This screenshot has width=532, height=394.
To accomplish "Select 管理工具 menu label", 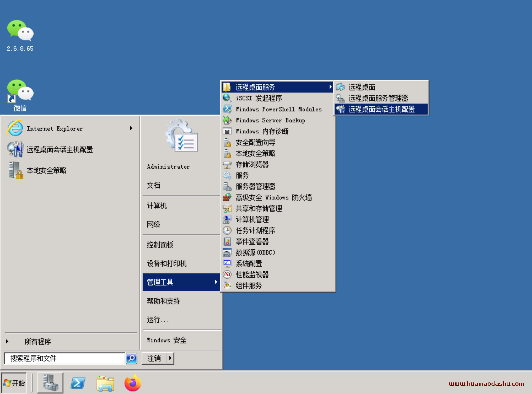I will (x=160, y=282).
